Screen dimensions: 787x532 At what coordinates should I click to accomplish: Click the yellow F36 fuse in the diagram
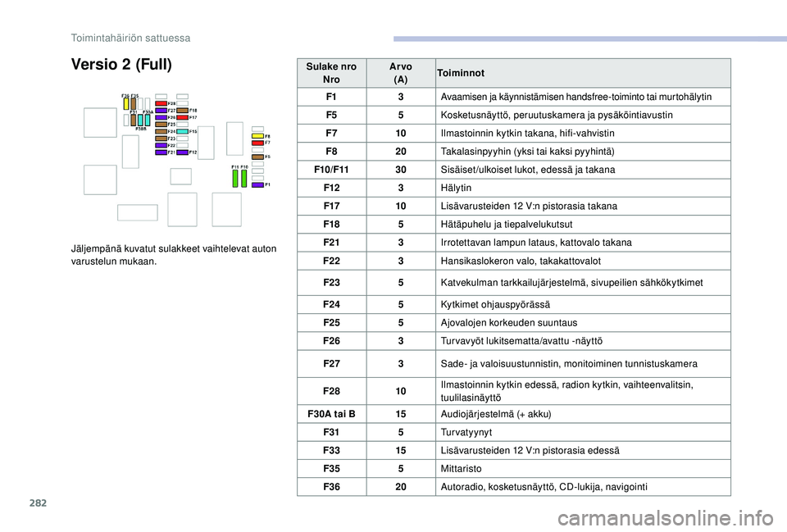[x=126, y=104]
